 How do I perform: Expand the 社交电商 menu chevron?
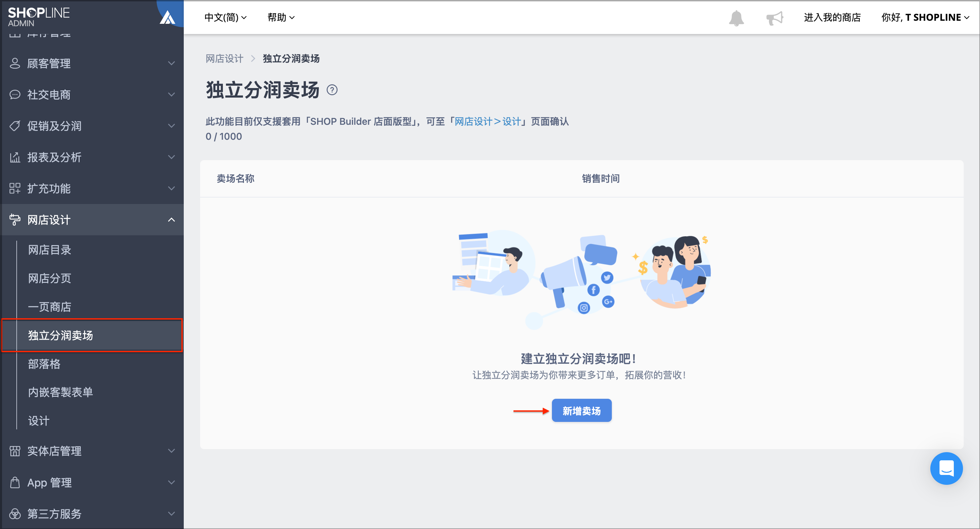[x=171, y=95]
